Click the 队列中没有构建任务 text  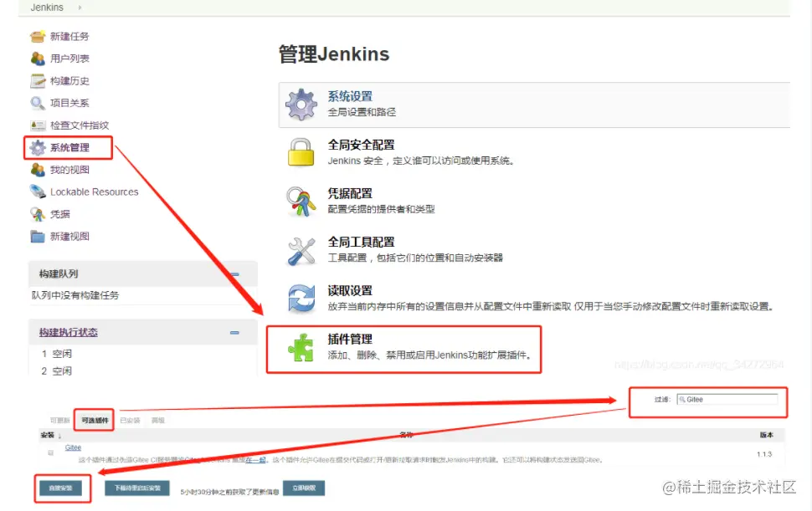[75, 295]
